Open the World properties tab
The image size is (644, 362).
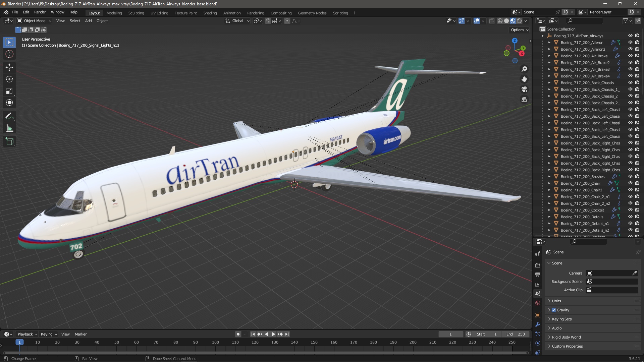(x=538, y=303)
